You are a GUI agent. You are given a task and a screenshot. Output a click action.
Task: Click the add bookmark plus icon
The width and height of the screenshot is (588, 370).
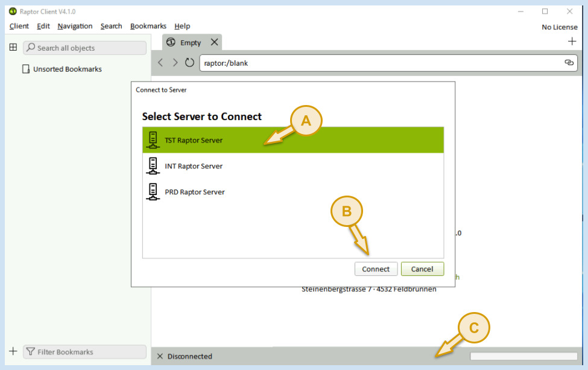(13, 351)
